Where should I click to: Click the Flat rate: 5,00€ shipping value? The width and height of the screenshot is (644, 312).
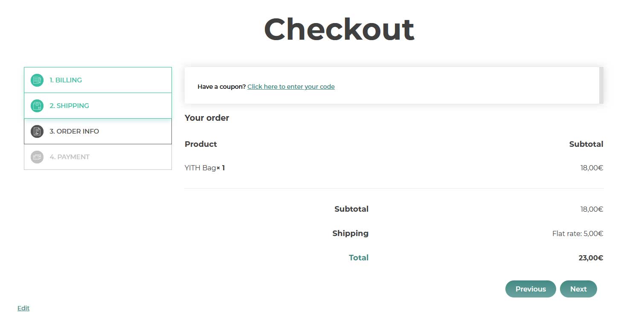pyautogui.click(x=577, y=234)
